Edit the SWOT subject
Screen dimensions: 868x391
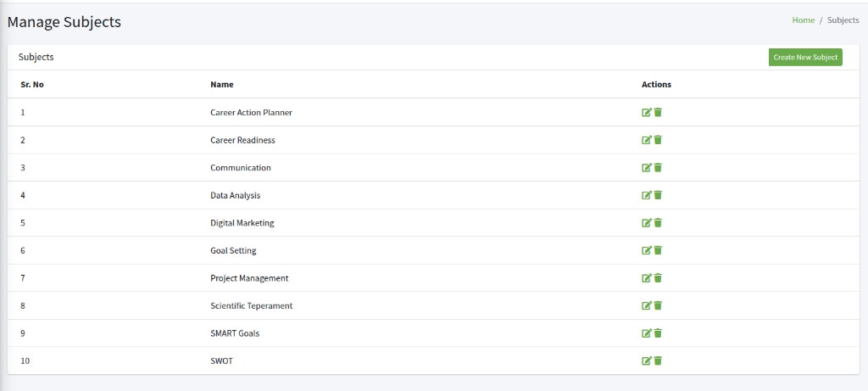(647, 361)
